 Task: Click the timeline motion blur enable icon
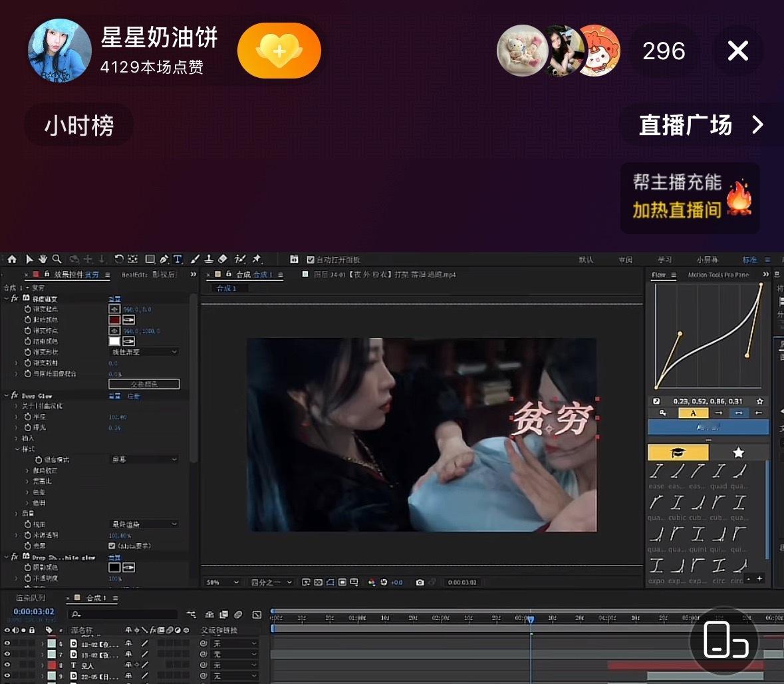coord(239,614)
